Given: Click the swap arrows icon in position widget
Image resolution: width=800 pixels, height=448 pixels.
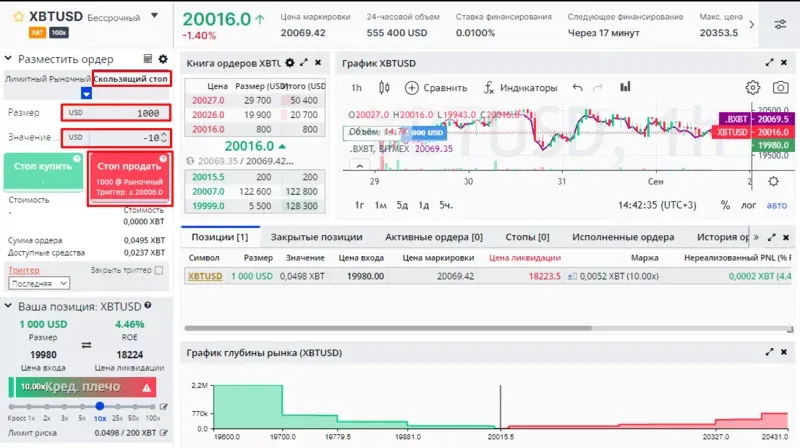Looking at the screenshot, I should coord(86,345).
